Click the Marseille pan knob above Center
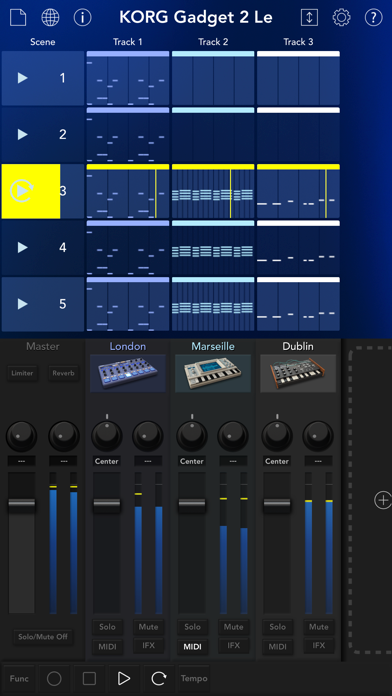This screenshot has height=696, width=392. pos(192,437)
